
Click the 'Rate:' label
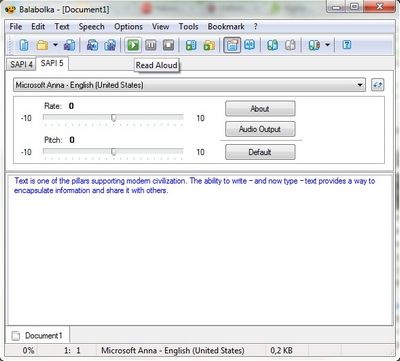53,106
